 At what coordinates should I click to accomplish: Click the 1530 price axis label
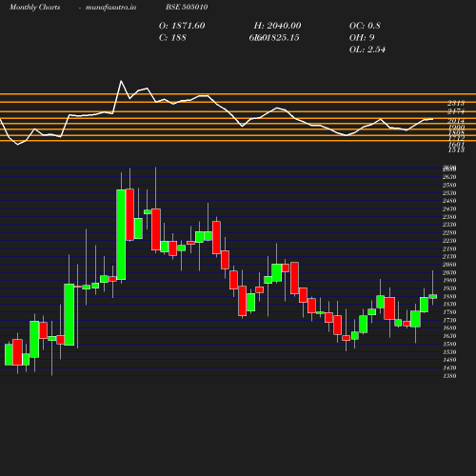449,352
